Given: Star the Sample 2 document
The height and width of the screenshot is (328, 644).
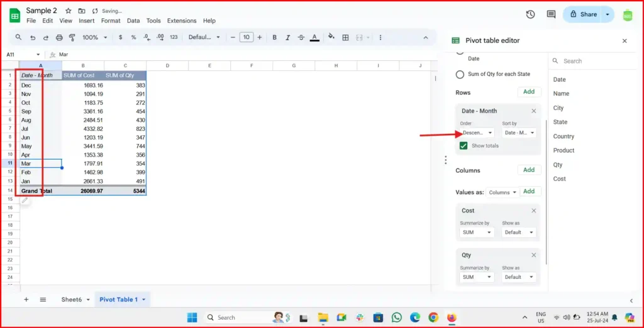Looking at the screenshot, I should [x=69, y=11].
